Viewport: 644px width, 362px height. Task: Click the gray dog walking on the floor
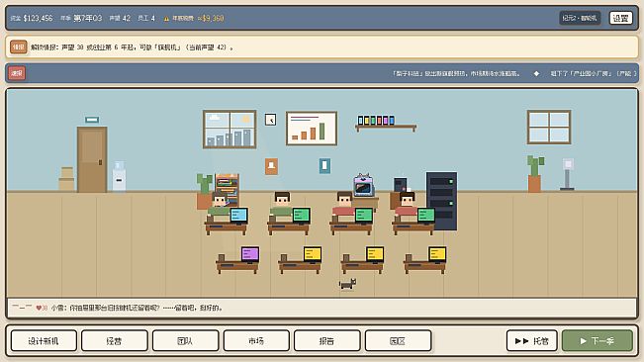tap(348, 284)
